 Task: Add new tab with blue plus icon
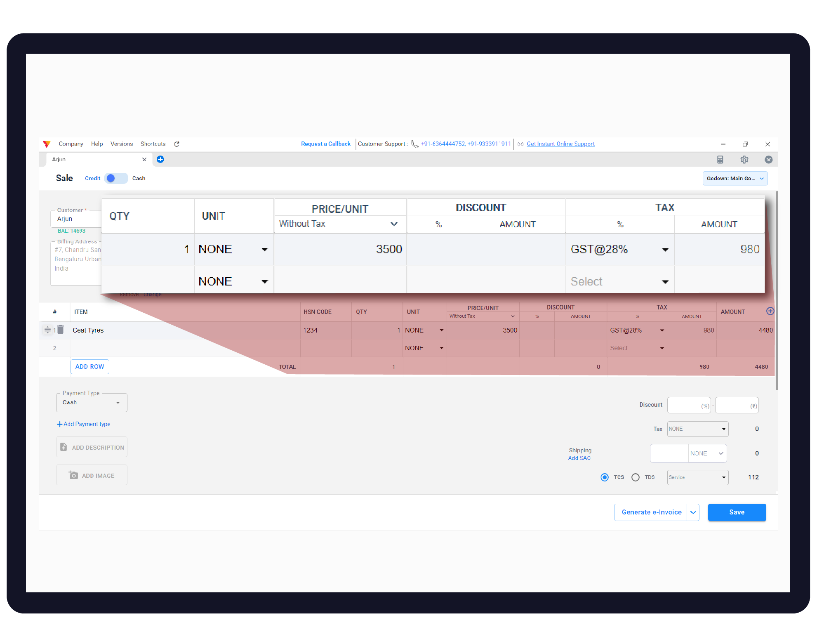(x=160, y=160)
